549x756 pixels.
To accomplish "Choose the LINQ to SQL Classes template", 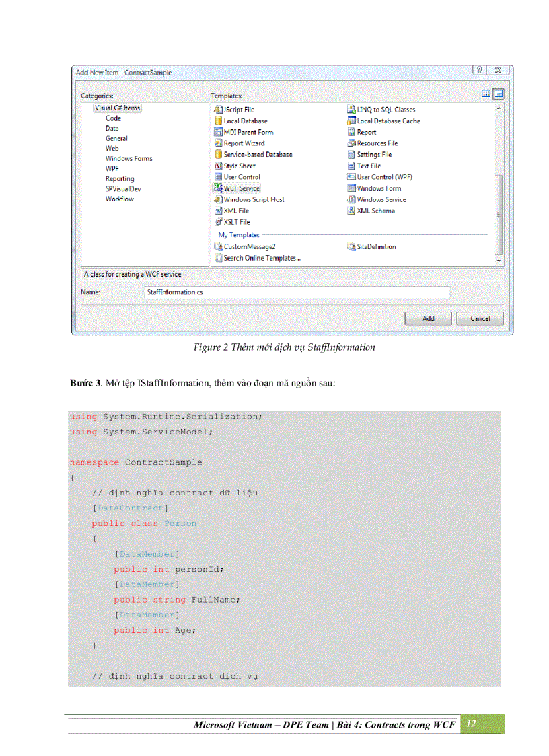I will click(387, 109).
